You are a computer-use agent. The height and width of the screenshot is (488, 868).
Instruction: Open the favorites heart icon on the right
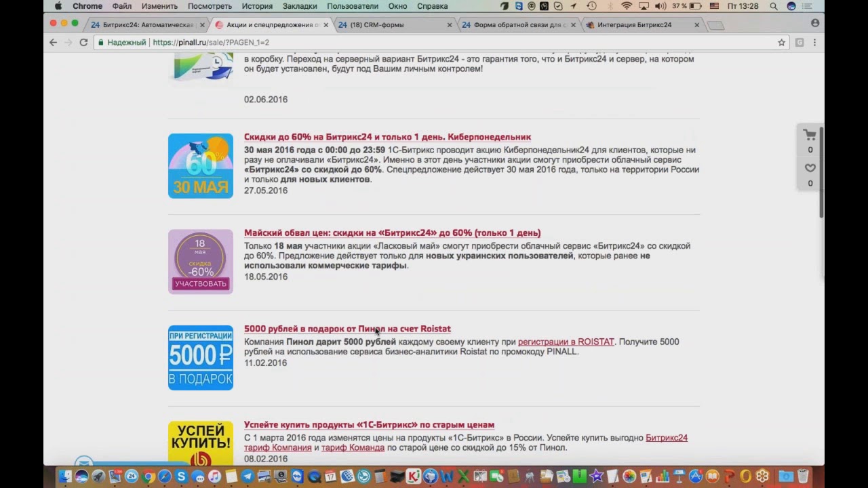click(x=810, y=168)
